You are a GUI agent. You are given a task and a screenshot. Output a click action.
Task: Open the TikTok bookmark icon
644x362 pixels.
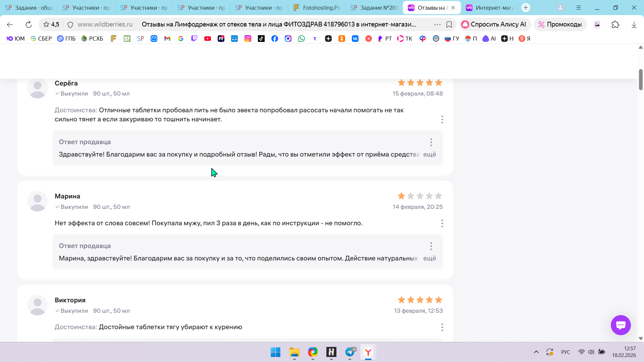coord(261,39)
